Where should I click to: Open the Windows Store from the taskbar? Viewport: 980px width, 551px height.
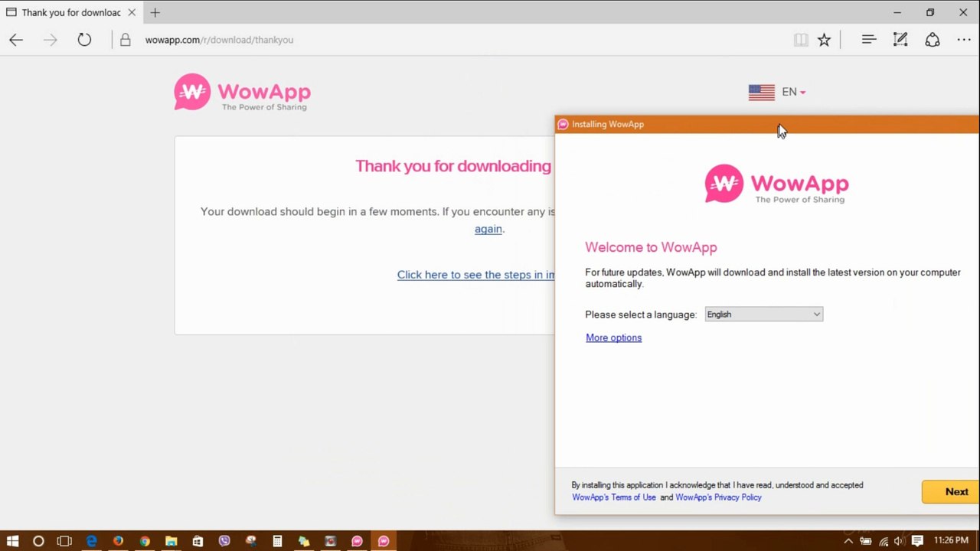click(x=198, y=541)
